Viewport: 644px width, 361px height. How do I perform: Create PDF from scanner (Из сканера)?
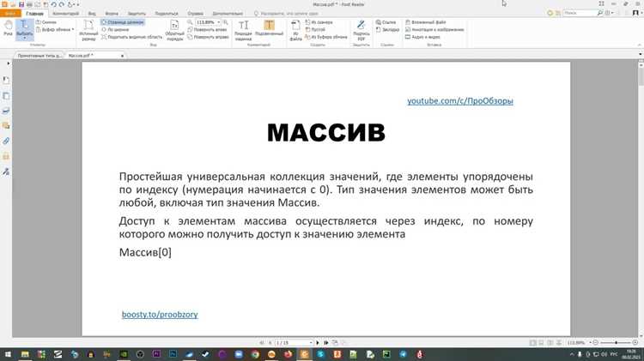pos(319,22)
